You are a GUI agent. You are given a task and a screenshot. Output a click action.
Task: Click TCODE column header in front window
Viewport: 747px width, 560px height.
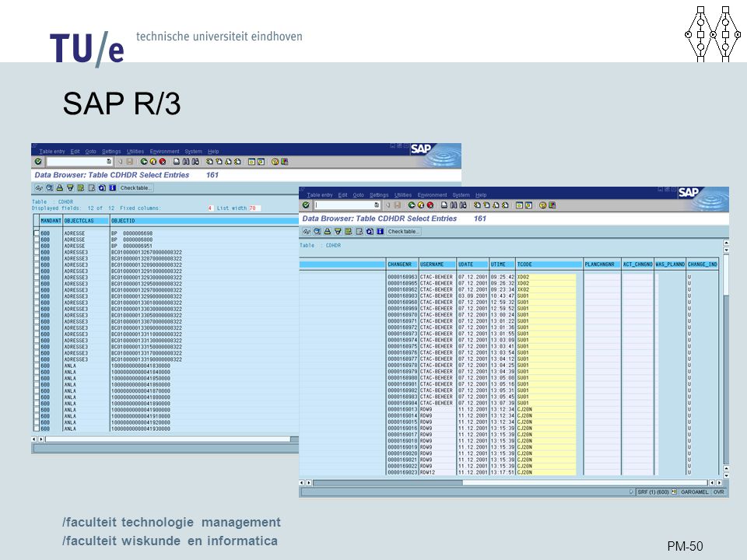549,264
